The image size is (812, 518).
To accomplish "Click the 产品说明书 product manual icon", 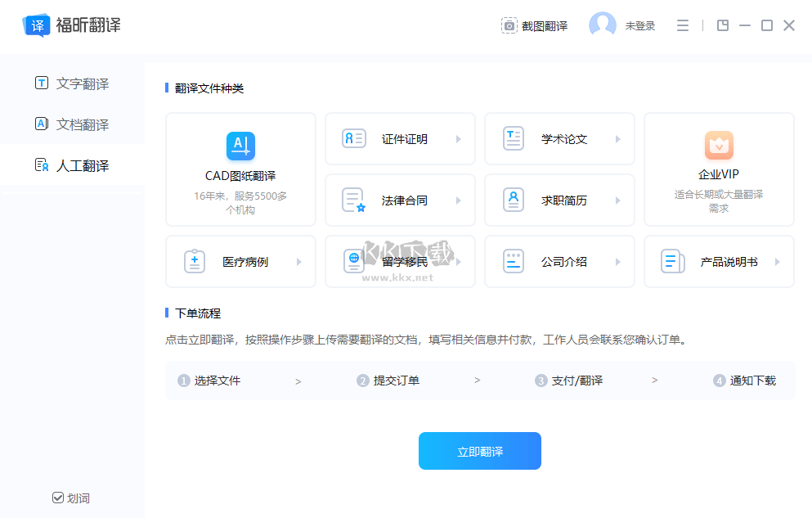I will [x=671, y=261].
